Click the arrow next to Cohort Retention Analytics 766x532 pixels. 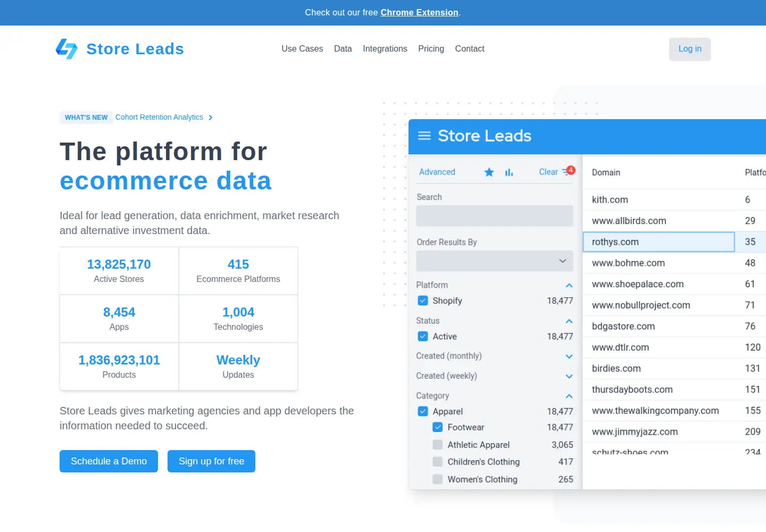[211, 118]
